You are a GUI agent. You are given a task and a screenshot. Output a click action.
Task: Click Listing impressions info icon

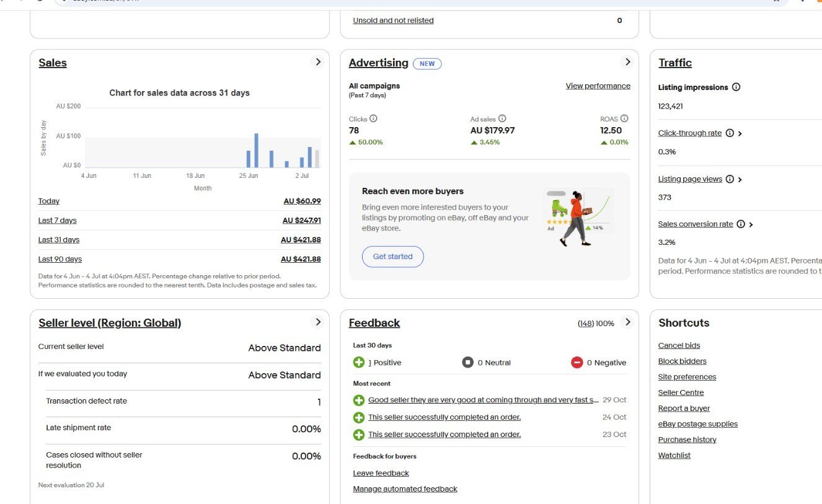tap(736, 87)
